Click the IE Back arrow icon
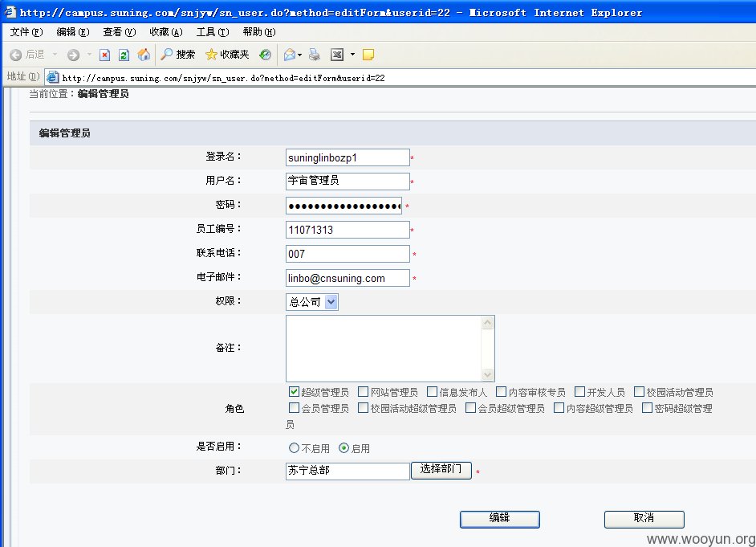756x547 pixels. pyautogui.click(x=15, y=55)
